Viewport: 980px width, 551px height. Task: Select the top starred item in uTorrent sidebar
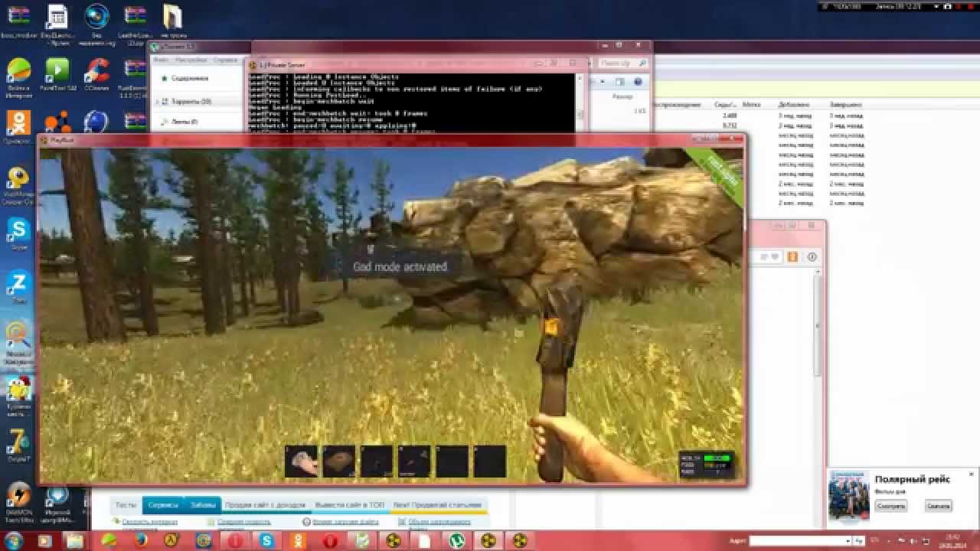[x=189, y=78]
